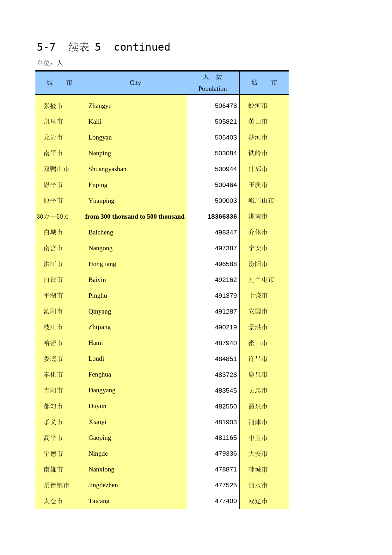Click population value 503084
Image resolution: width=392 pixels, height=555 pixels.
point(226,153)
